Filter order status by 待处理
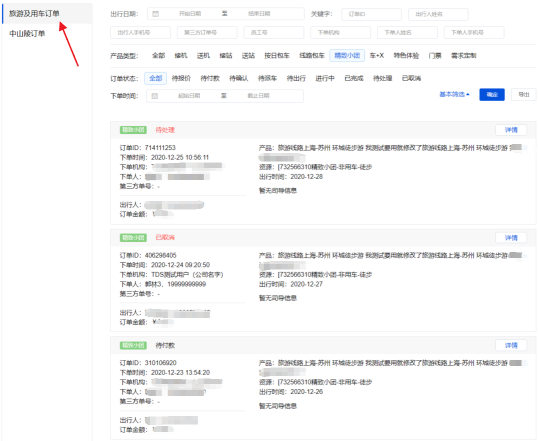The width and height of the screenshot is (539, 441). coord(383,78)
